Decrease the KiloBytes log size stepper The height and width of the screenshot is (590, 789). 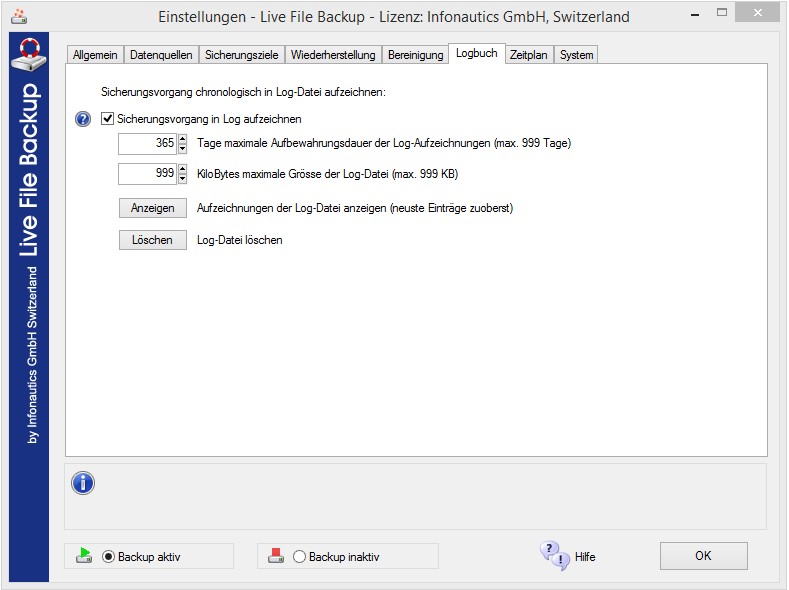coord(182,179)
